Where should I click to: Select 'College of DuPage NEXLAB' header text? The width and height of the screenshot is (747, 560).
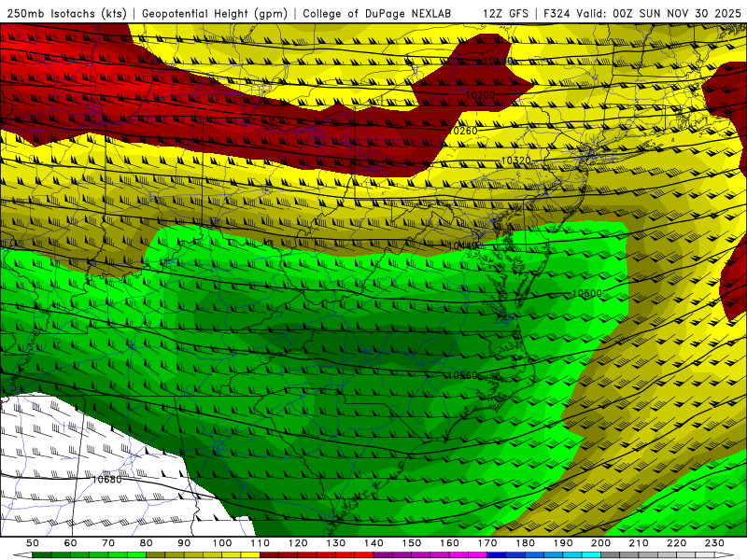(377, 14)
